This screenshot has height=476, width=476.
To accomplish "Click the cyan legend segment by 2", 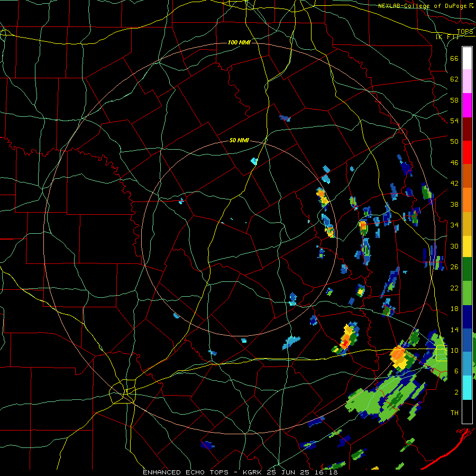I will (x=467, y=388).
